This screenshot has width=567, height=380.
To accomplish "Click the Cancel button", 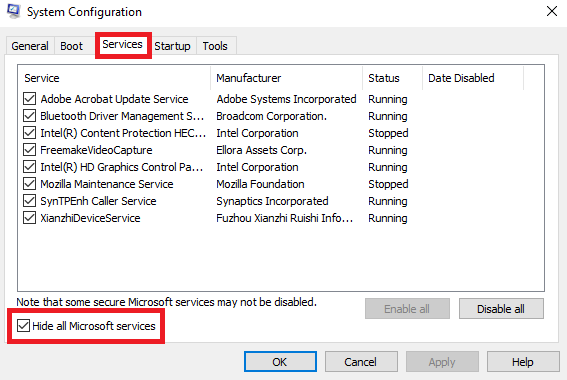I will [361, 362].
